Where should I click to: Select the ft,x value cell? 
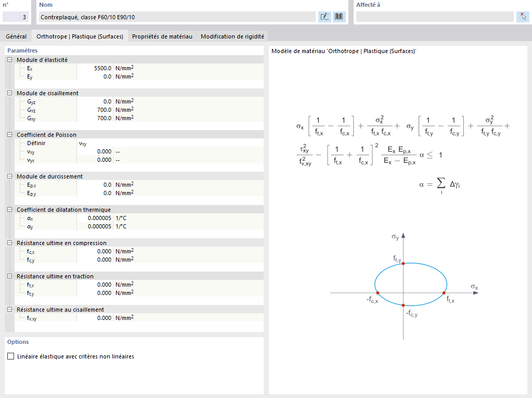pyautogui.click(x=95, y=285)
